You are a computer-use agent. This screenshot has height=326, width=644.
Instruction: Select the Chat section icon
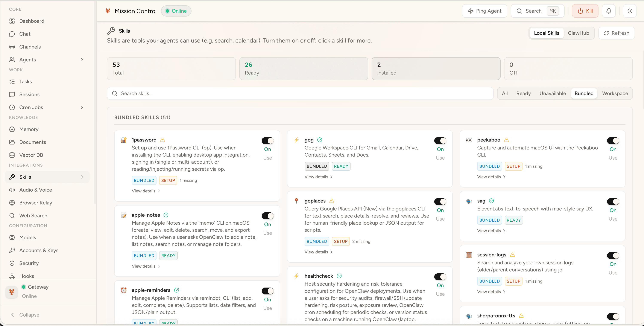[x=12, y=34]
